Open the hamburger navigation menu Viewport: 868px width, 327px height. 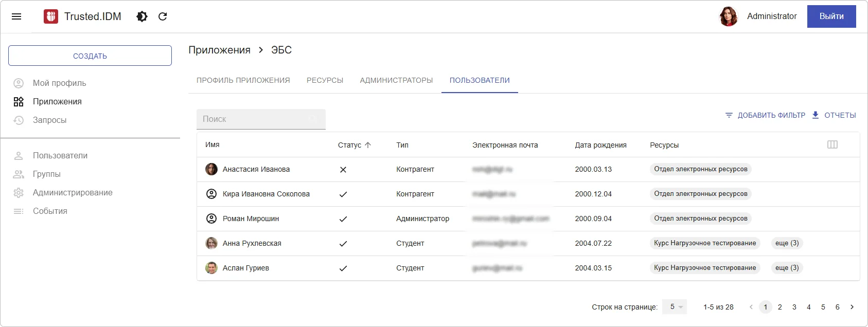(16, 16)
